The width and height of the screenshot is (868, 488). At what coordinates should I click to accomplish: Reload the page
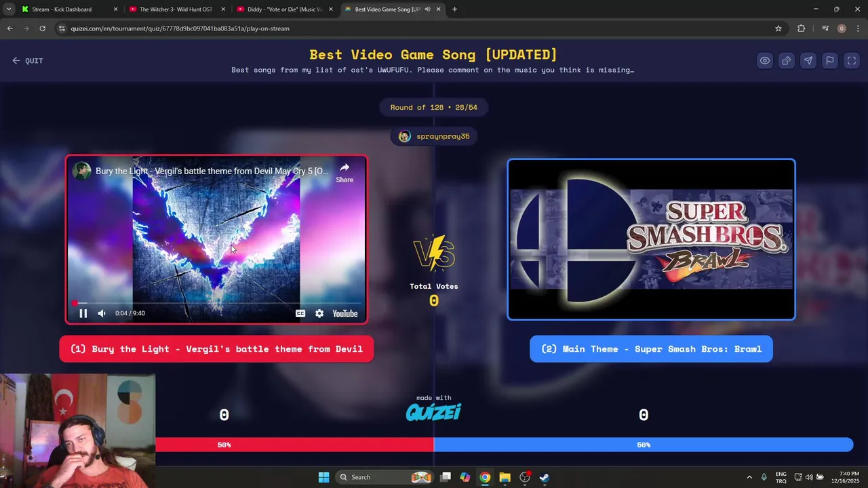coord(42,28)
